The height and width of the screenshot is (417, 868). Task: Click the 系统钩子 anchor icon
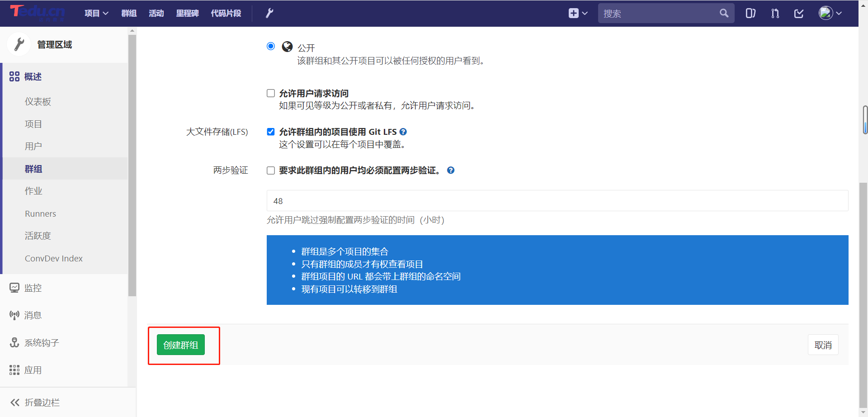click(14, 342)
